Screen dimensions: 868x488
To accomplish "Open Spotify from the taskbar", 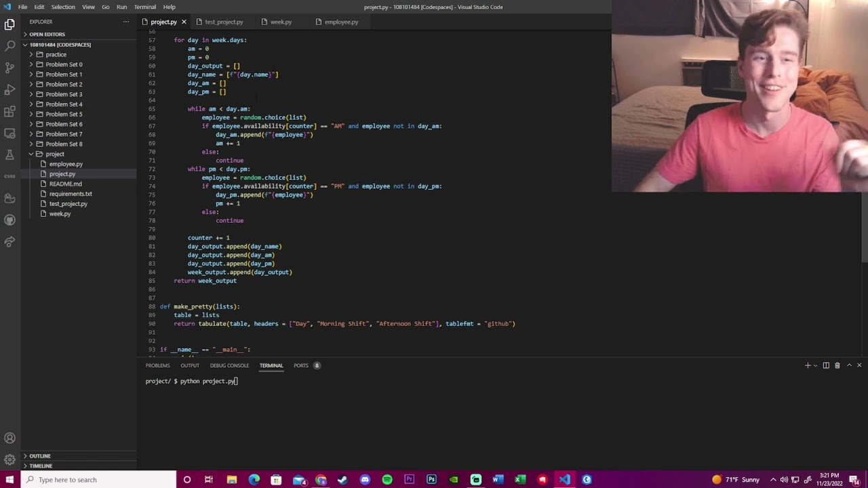I will 387,480.
